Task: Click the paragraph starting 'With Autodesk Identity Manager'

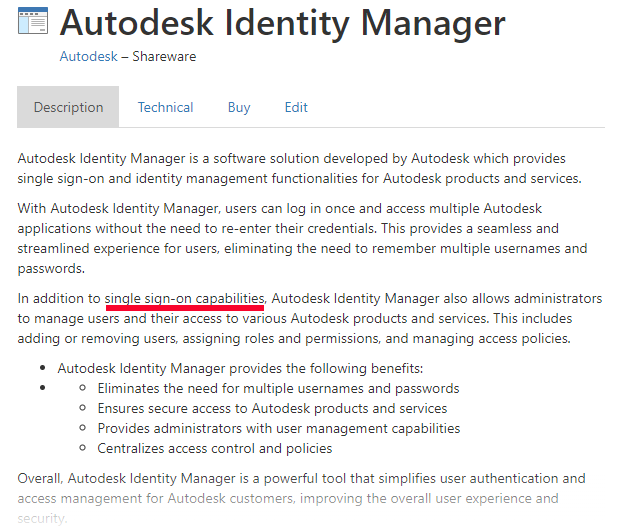Action: pos(300,238)
